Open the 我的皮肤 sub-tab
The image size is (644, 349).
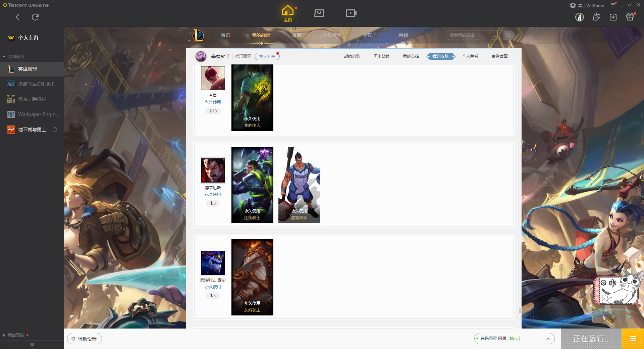[441, 56]
